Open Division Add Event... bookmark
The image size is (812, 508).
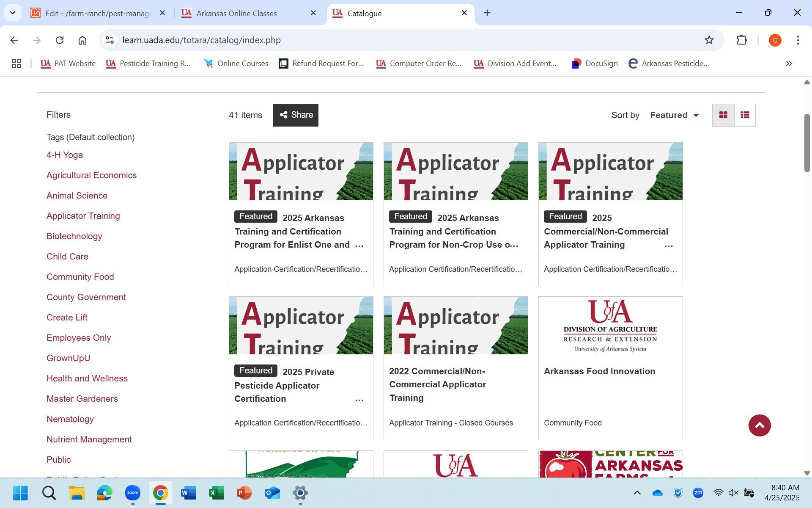[515, 63]
